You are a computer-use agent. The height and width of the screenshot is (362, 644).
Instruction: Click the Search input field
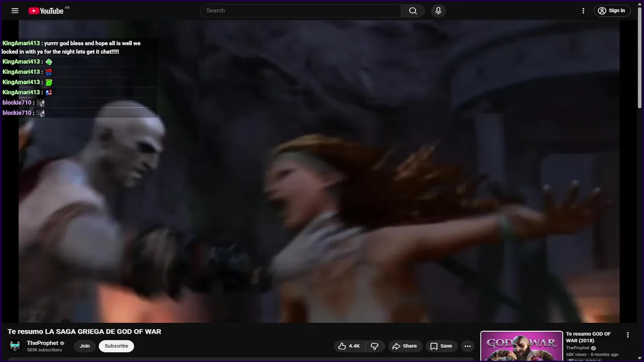click(301, 11)
